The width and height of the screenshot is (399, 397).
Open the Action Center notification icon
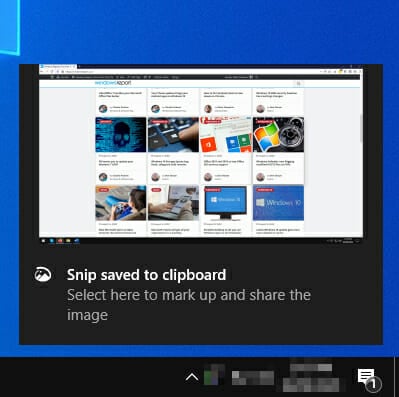(369, 379)
